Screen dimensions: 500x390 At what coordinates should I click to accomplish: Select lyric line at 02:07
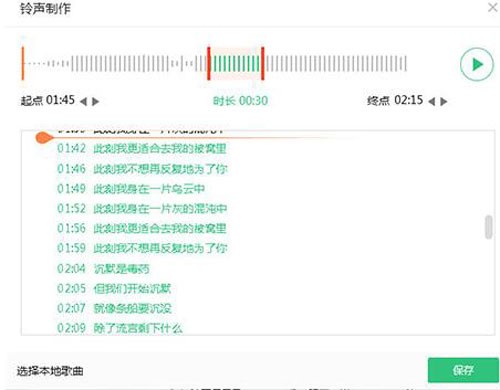click(114, 308)
